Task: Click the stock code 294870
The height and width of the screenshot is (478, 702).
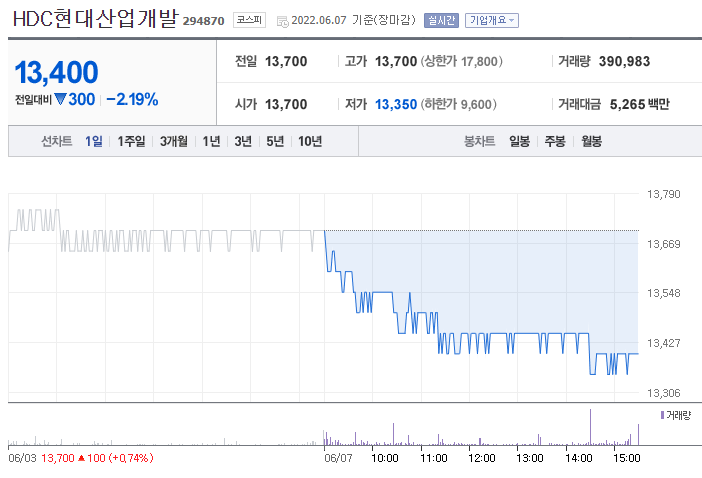Action: click(x=203, y=21)
